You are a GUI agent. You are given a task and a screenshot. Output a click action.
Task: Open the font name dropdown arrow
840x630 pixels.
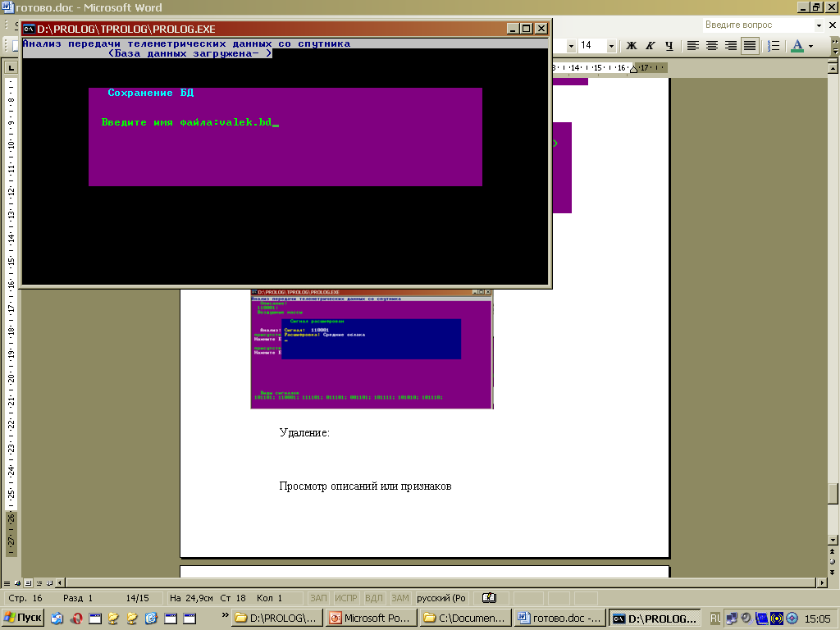(571, 46)
